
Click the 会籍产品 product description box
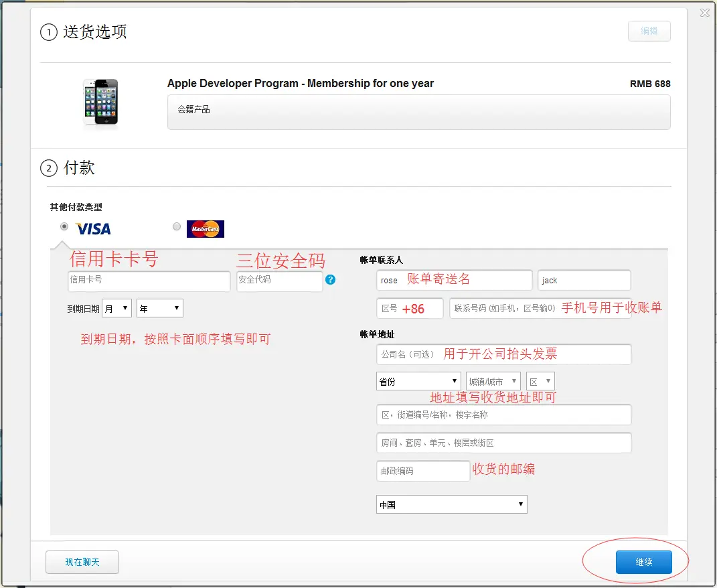click(x=419, y=112)
